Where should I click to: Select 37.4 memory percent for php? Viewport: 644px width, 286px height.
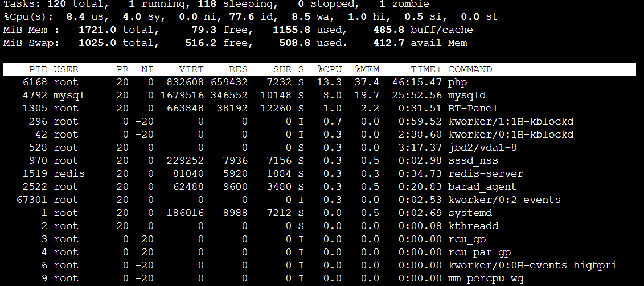tap(367, 82)
